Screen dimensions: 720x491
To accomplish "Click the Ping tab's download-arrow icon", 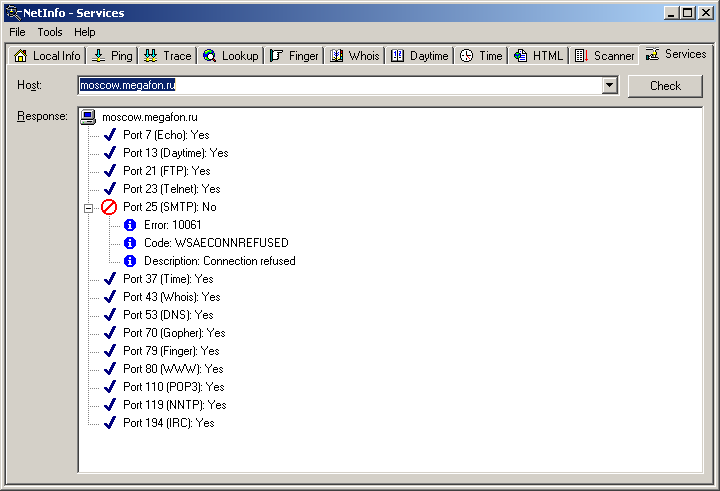I will (98, 56).
